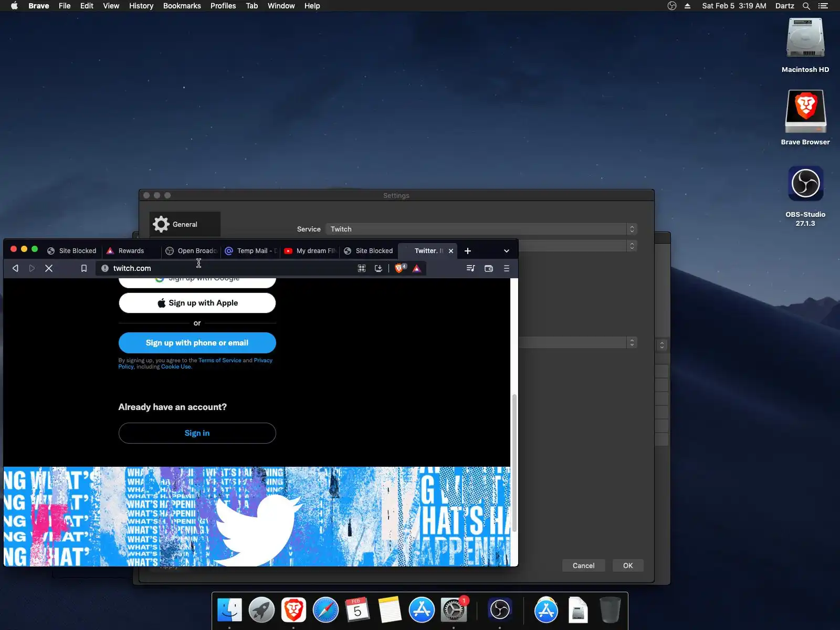The height and width of the screenshot is (630, 840).
Task: View site information icon beside twitch.com
Action: (x=105, y=268)
